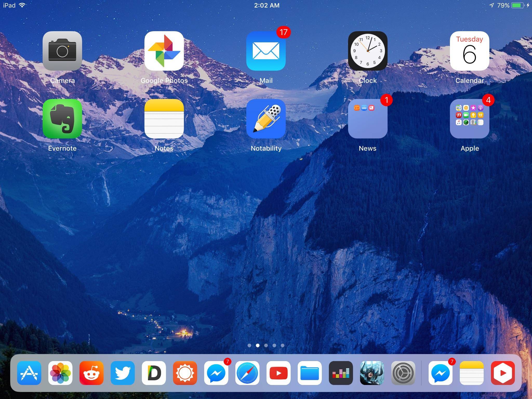The height and width of the screenshot is (399, 532).
Task: Tap the "Google Photos" label
Action: (164, 81)
